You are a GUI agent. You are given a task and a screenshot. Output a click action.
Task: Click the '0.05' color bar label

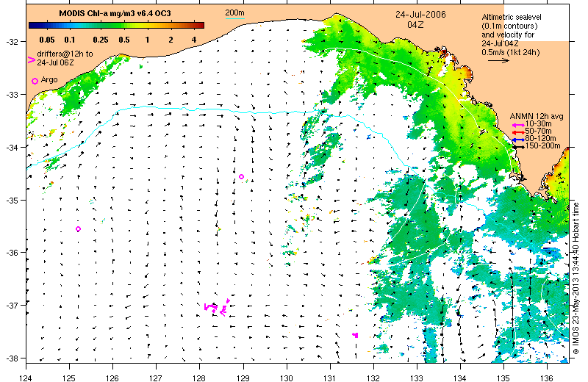pos(47,40)
